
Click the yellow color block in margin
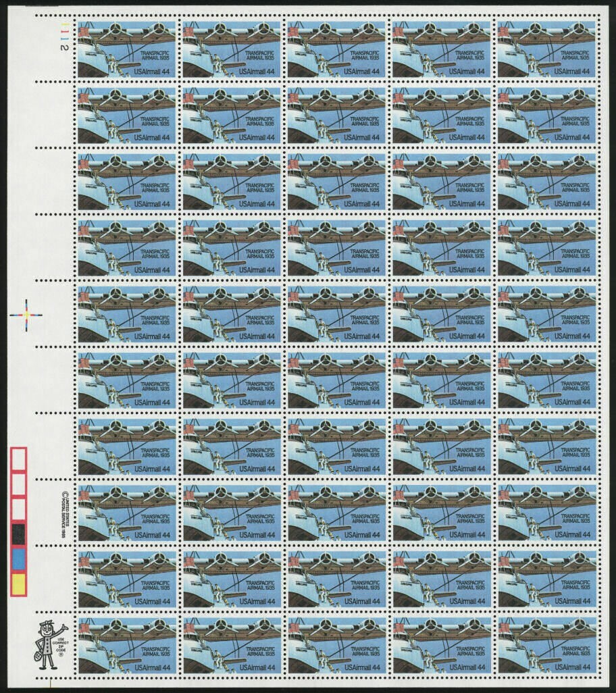tap(18, 584)
